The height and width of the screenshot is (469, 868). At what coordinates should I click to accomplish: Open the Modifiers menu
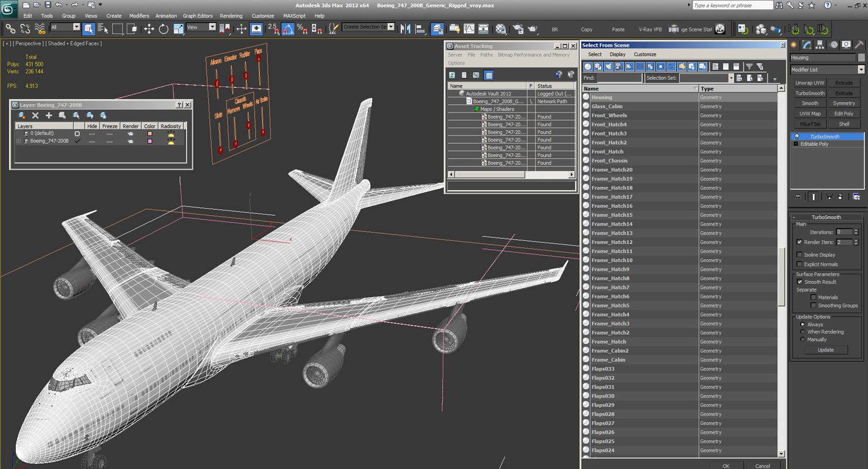(139, 16)
